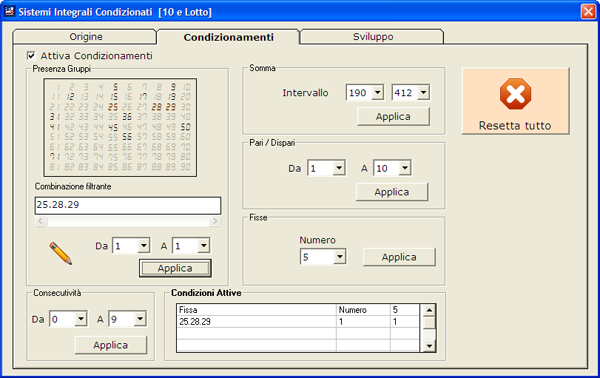This screenshot has height=378, width=600.
Task: Click the left arrow of the combination scrollbar
Action: (41, 221)
